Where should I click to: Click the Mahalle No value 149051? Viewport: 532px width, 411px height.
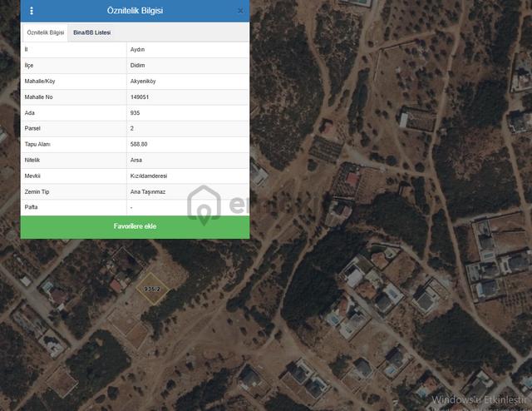(140, 97)
